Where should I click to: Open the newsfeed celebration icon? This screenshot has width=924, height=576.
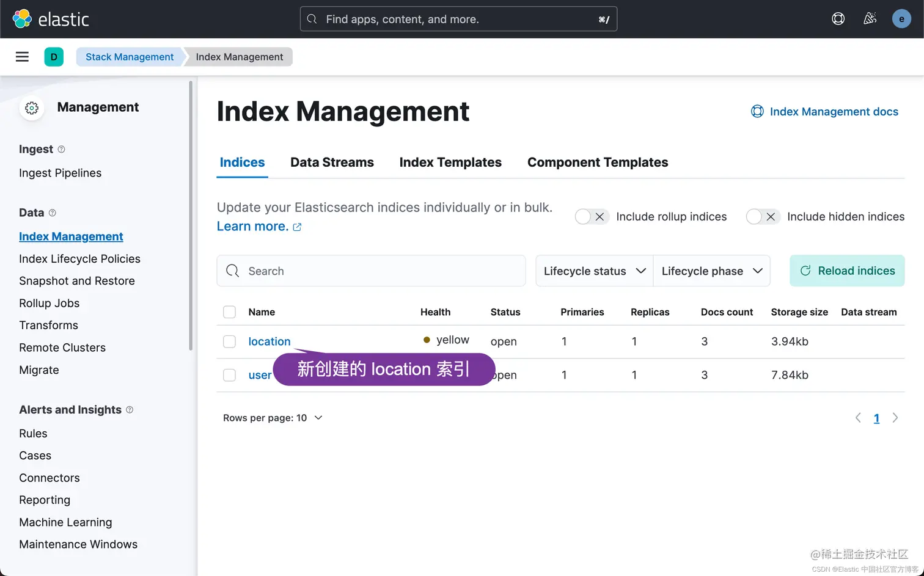tap(870, 19)
